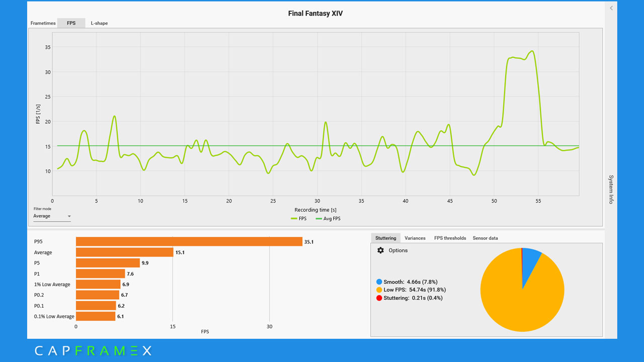The width and height of the screenshot is (644, 362).
Task: Show the FPS thresholds tab
Action: (x=450, y=238)
